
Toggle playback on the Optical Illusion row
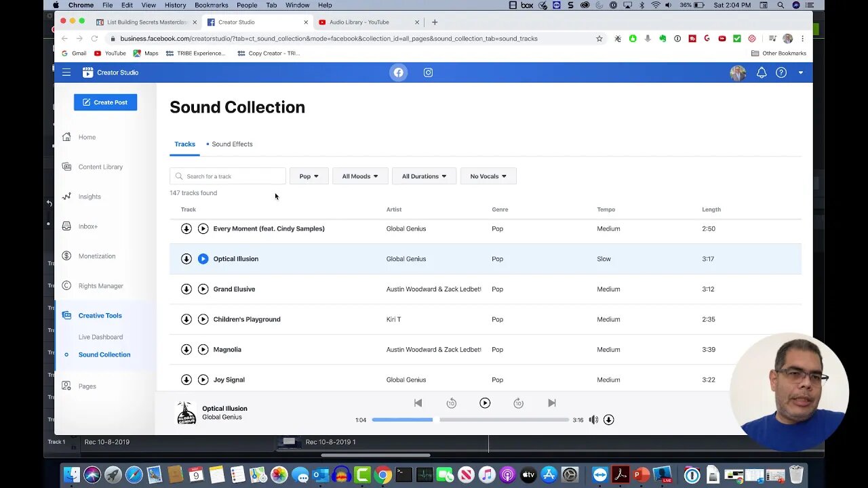point(203,259)
